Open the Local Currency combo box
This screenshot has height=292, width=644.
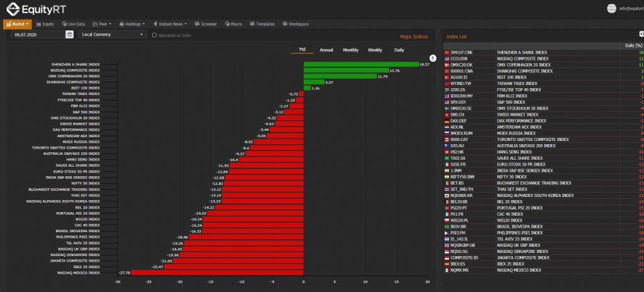(113, 35)
